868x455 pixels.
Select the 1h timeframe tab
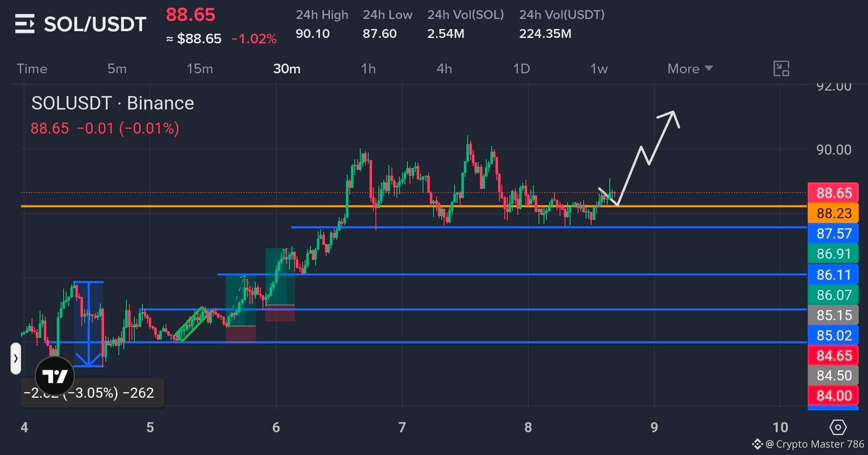[368, 69]
